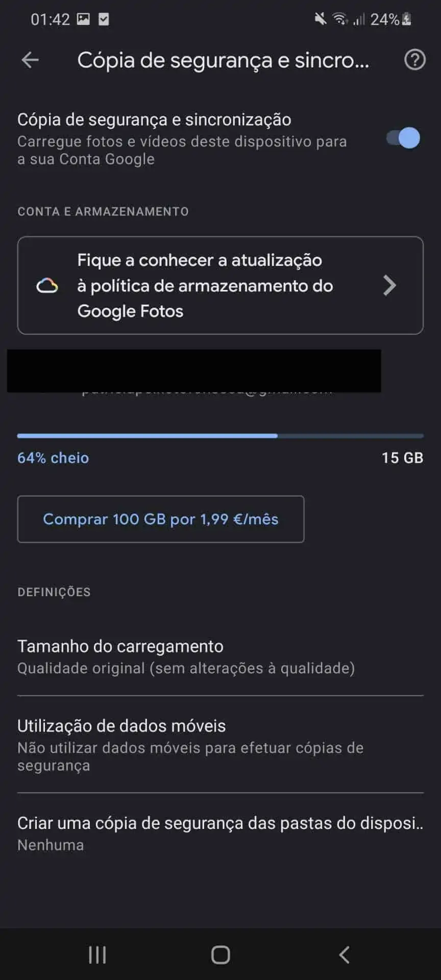Open Tamanho do carregamento setting
The width and height of the screenshot is (441, 980).
tap(220, 656)
